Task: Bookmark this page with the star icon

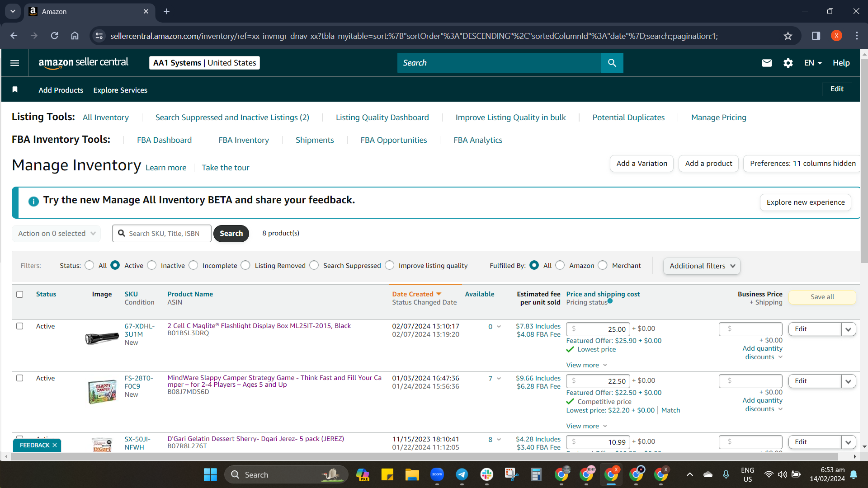Action: (x=788, y=36)
